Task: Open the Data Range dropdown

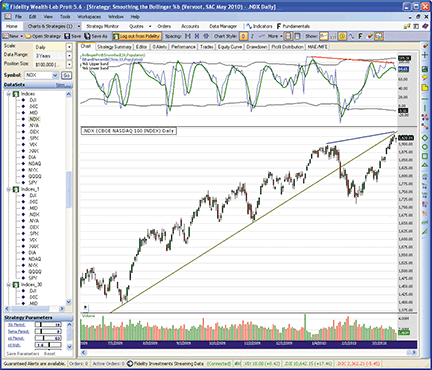Action: pos(69,56)
